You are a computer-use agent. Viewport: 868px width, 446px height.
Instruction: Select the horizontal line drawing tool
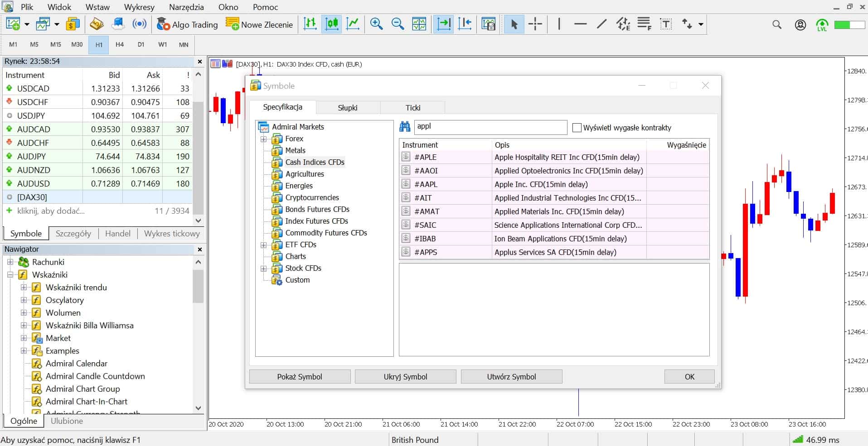click(x=580, y=24)
